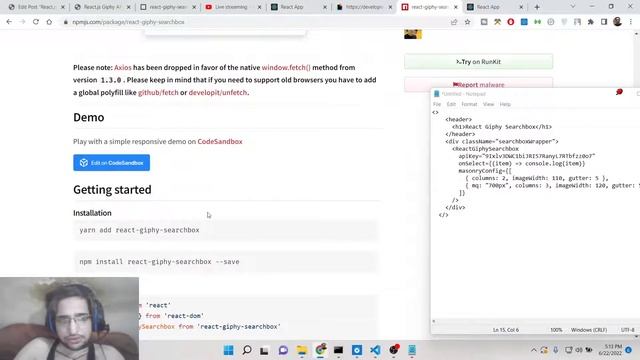
Task: Open the Chrome profile avatar
Action: tap(617, 22)
